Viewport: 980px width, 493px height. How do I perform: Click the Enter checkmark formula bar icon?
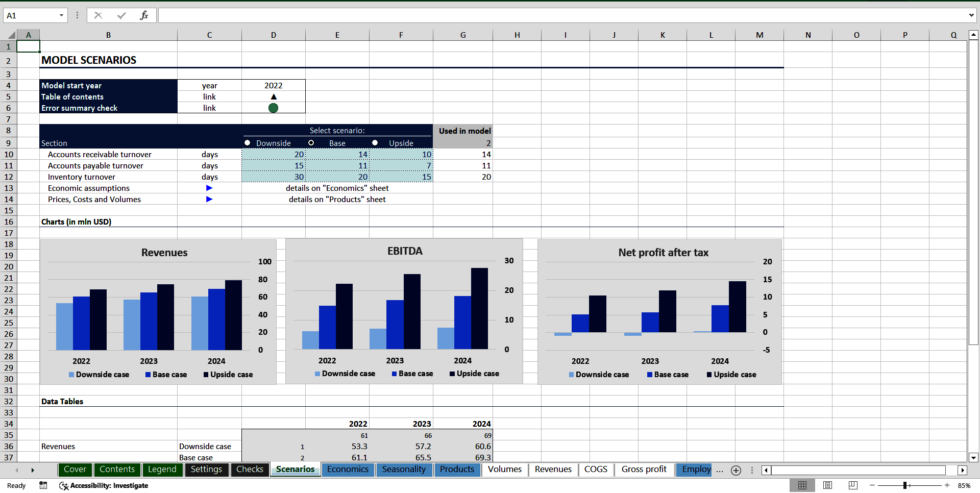point(121,15)
